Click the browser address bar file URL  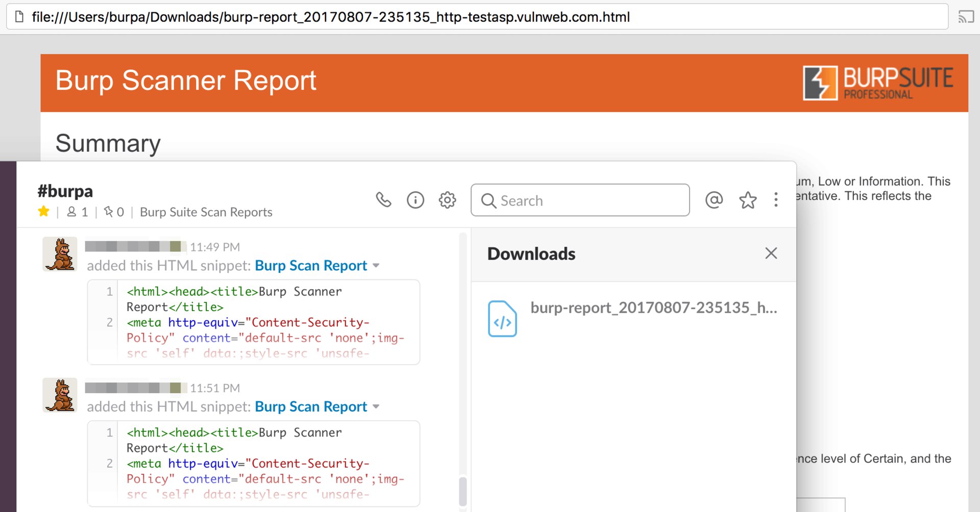(331, 17)
